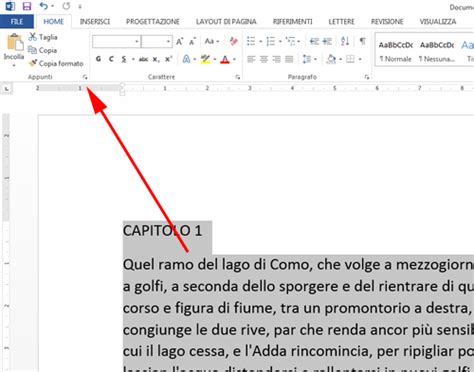Clear all formatting with the eraser icon
474x372 pixels.
click(x=234, y=41)
